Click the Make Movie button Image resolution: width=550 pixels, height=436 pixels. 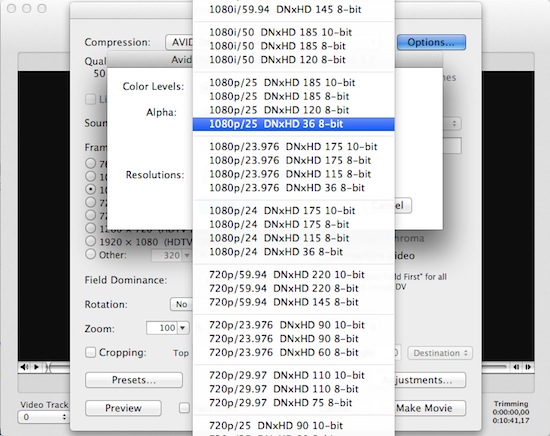point(424,408)
